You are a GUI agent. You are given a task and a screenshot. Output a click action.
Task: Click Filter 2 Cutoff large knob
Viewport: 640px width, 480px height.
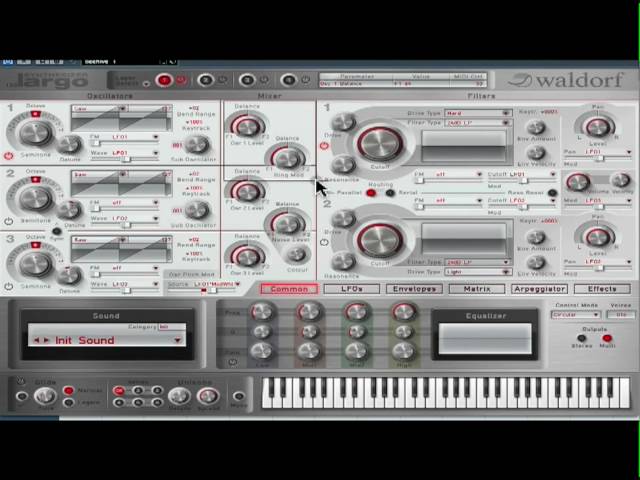380,240
